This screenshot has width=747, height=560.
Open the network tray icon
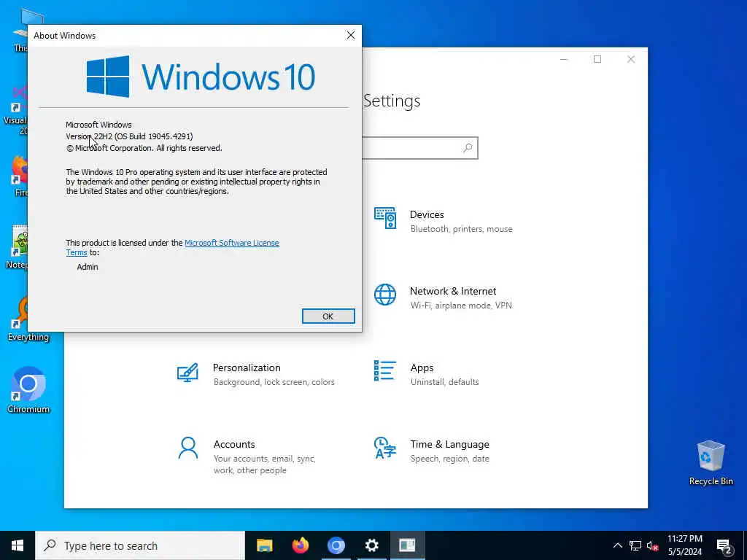635,545
